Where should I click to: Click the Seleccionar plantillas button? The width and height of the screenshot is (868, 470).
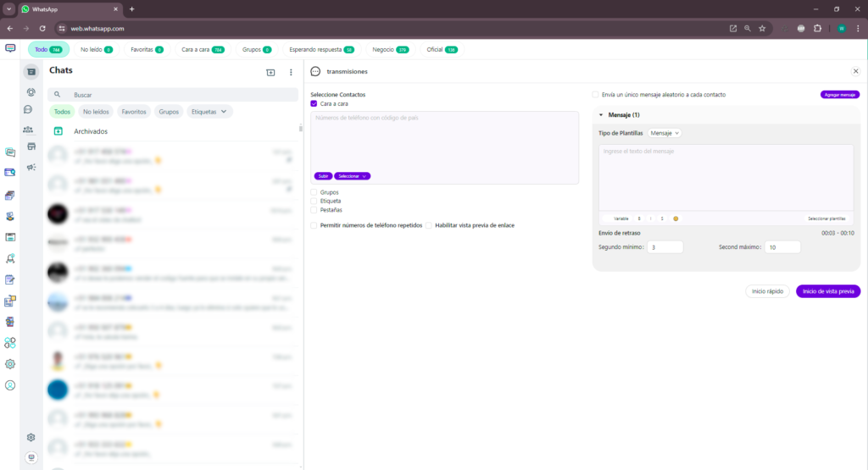click(x=826, y=218)
